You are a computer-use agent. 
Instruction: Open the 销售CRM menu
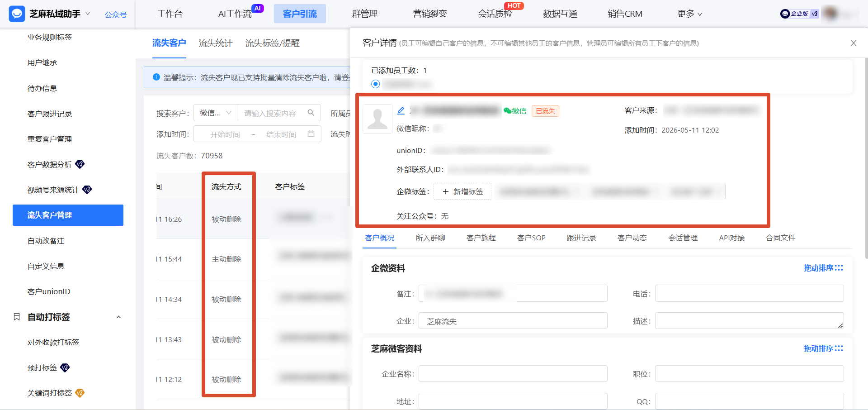click(x=625, y=14)
